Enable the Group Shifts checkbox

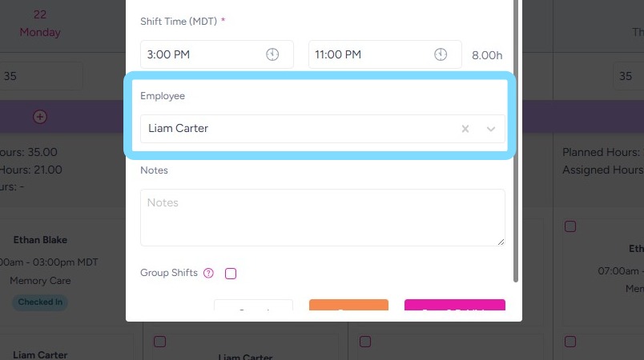coord(231,274)
